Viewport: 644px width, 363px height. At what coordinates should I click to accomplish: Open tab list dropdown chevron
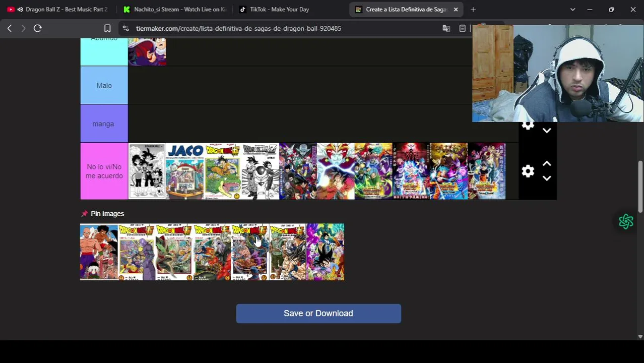[572, 10]
